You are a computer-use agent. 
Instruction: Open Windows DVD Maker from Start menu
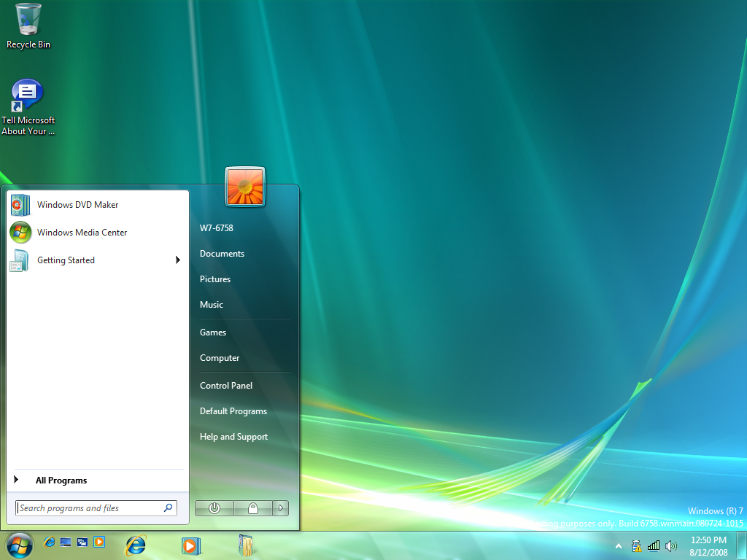(x=77, y=205)
